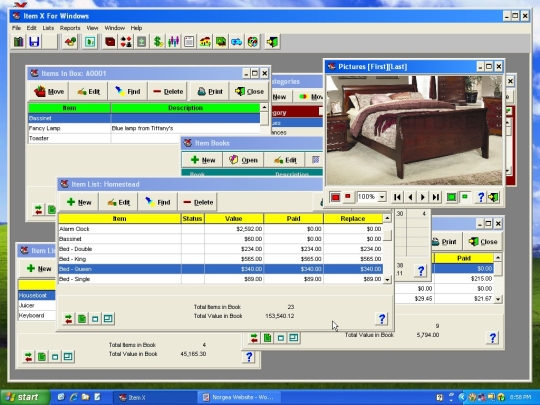The image size is (540, 405).
Task: Click the large red square in Pictures window
Action: point(335,197)
